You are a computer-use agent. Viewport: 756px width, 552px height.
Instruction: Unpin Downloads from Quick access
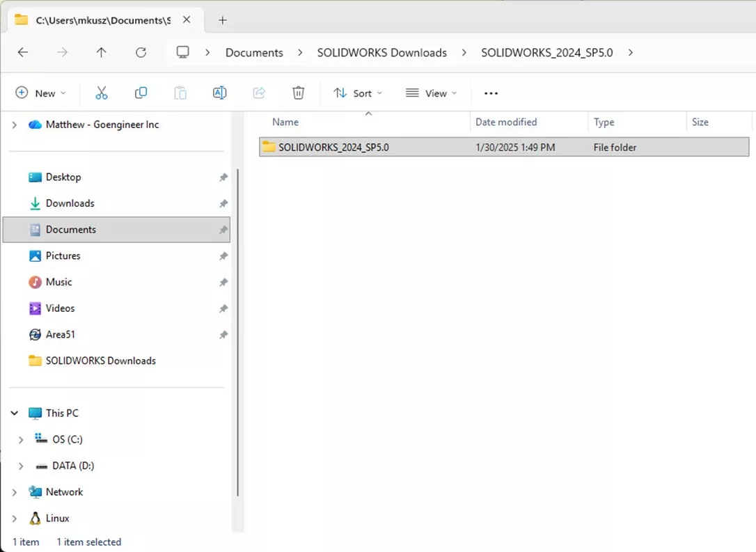(x=223, y=203)
